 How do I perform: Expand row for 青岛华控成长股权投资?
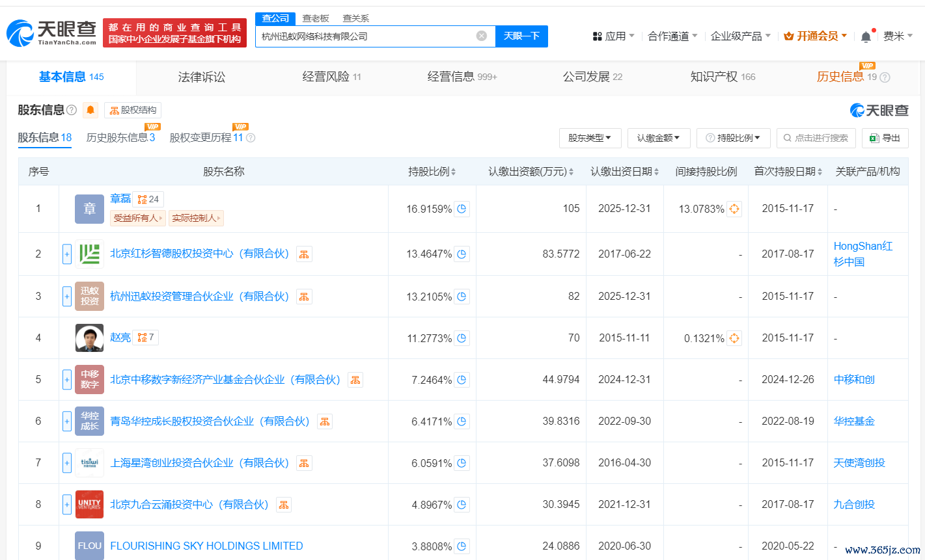pyautogui.click(x=67, y=421)
